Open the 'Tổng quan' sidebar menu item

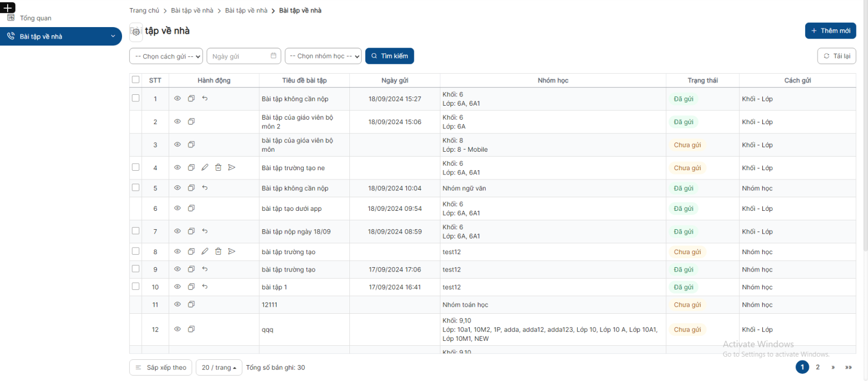point(36,18)
